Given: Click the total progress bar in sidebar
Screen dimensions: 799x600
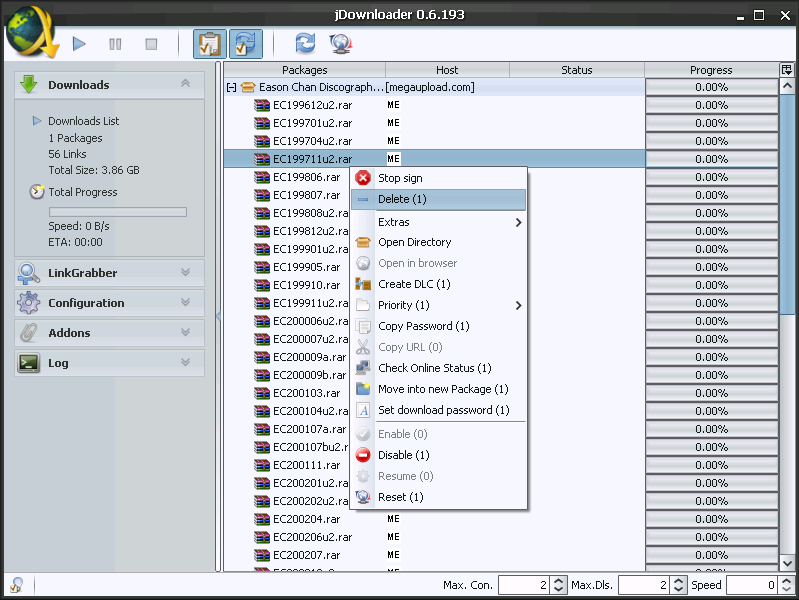Looking at the screenshot, I should 118,212.
